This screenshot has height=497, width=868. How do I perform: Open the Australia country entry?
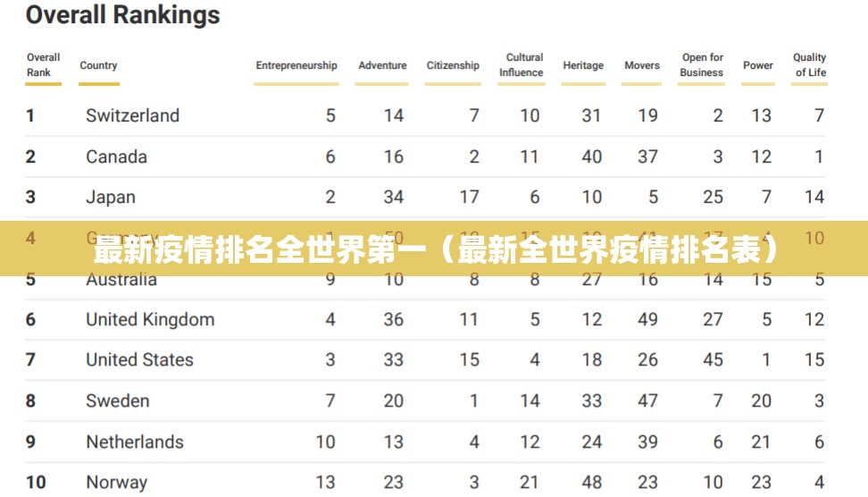[x=121, y=281]
